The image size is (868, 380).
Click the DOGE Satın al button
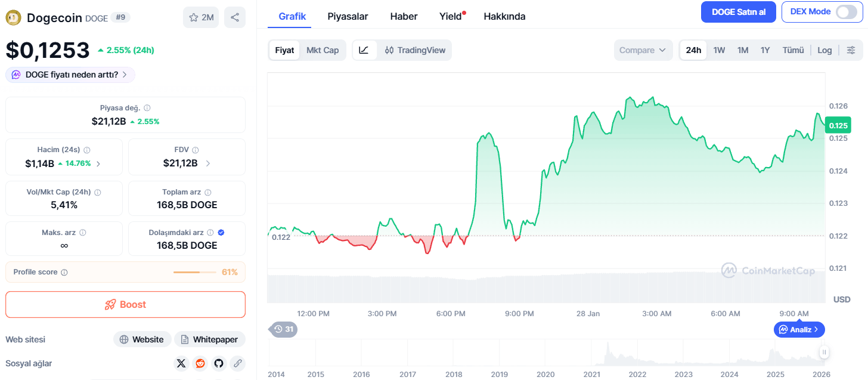click(738, 12)
